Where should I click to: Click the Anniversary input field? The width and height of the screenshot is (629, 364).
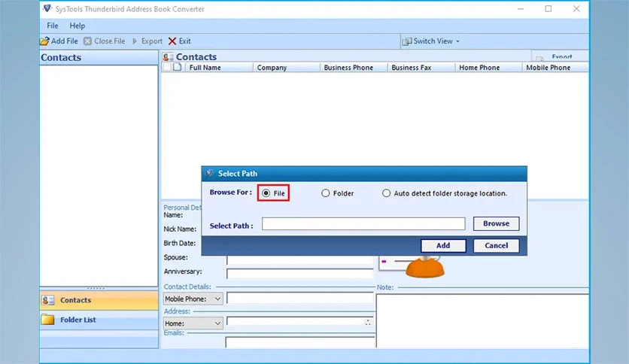pyautogui.click(x=300, y=275)
